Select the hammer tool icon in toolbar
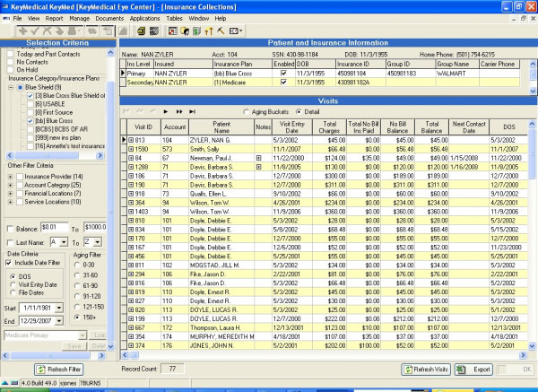The image size is (538, 392). pyautogui.click(x=221, y=31)
